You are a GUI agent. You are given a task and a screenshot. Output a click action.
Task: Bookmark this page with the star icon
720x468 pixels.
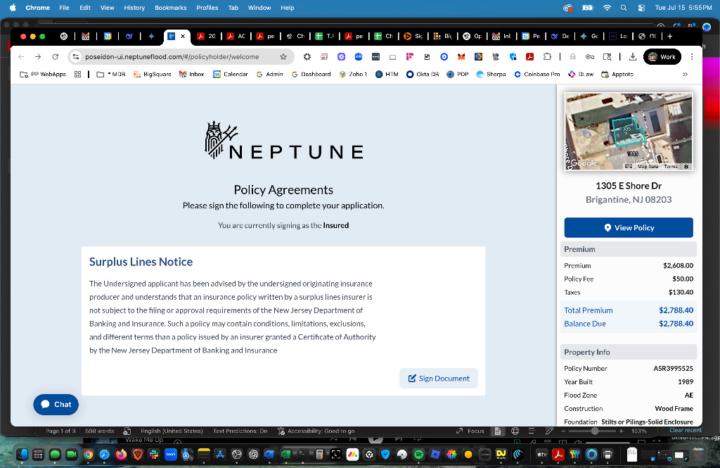tap(283, 56)
